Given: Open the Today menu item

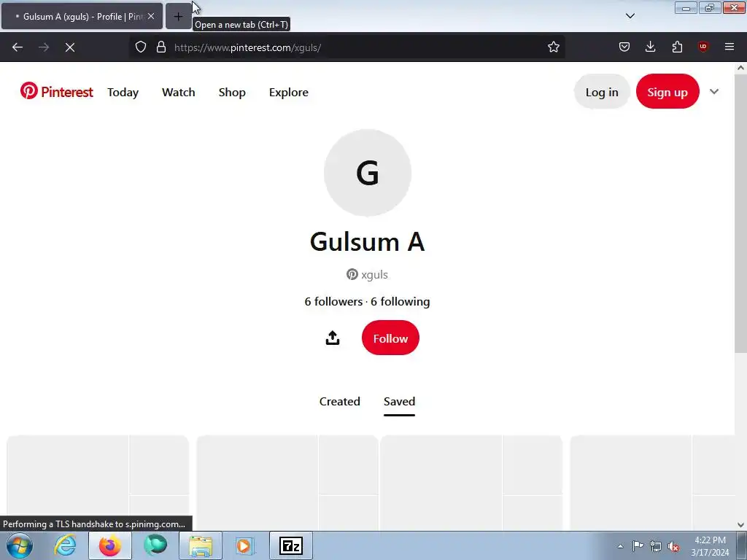Looking at the screenshot, I should tap(123, 92).
